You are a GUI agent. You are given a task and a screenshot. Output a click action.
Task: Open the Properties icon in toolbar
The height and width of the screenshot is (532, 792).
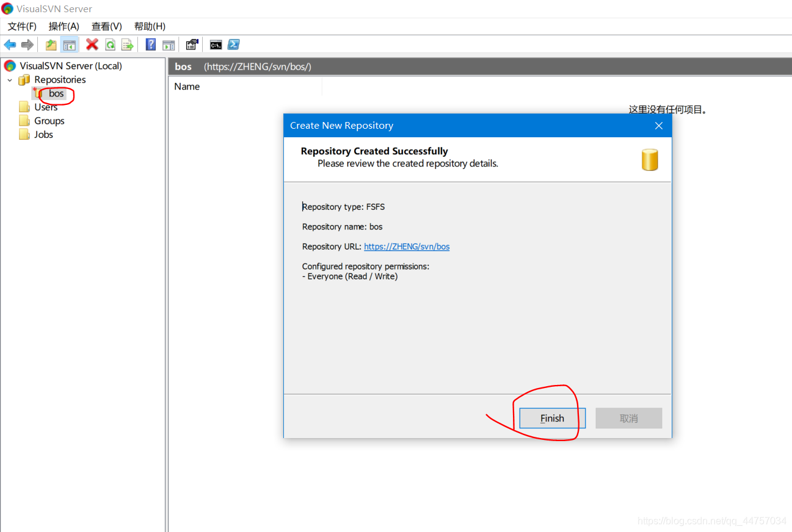coord(192,45)
